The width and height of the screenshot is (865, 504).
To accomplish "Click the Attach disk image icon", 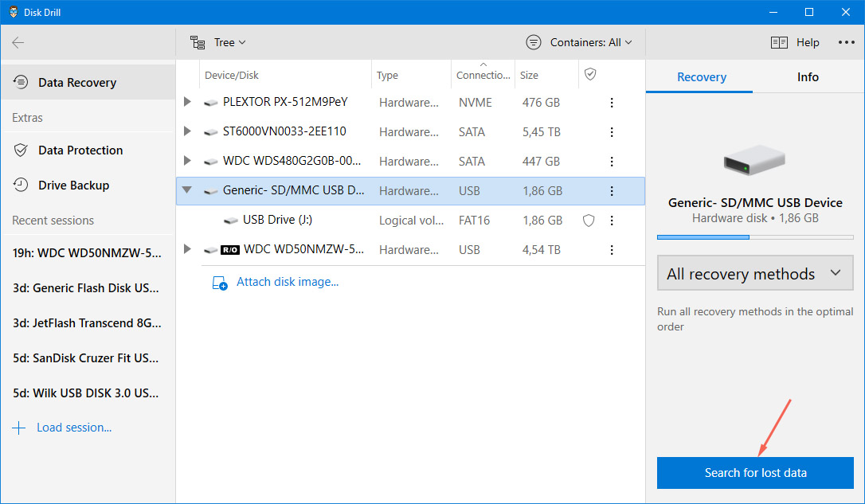I will (220, 283).
